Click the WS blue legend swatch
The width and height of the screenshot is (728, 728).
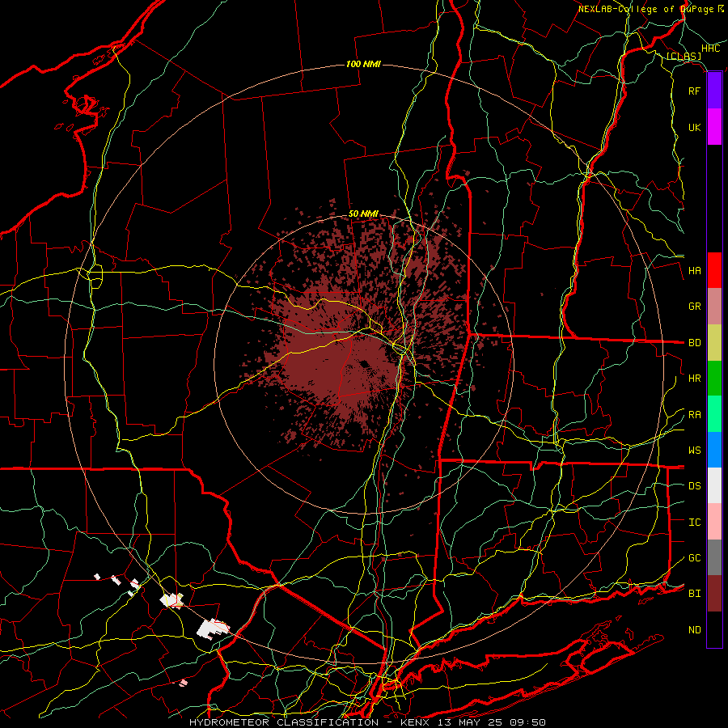pyautogui.click(x=714, y=450)
